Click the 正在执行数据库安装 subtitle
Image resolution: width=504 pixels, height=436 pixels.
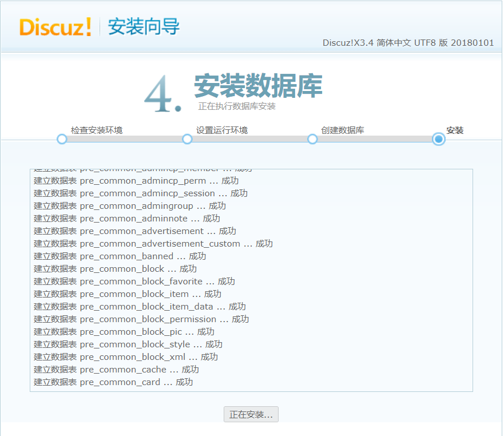point(237,106)
